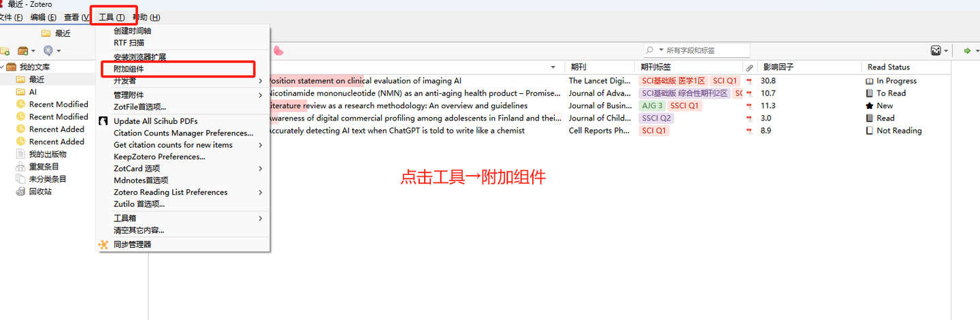Choose 创建时间轴 menu item
Viewport: 980px width, 320px height.
[183, 31]
